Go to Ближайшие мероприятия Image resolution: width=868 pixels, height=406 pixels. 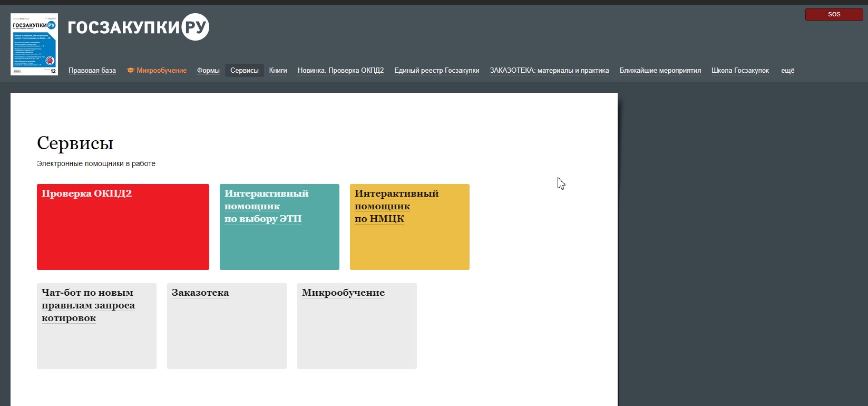(660, 71)
